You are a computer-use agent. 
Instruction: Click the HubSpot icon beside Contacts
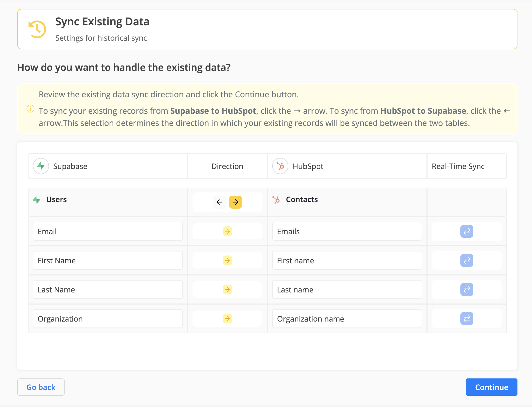276,200
